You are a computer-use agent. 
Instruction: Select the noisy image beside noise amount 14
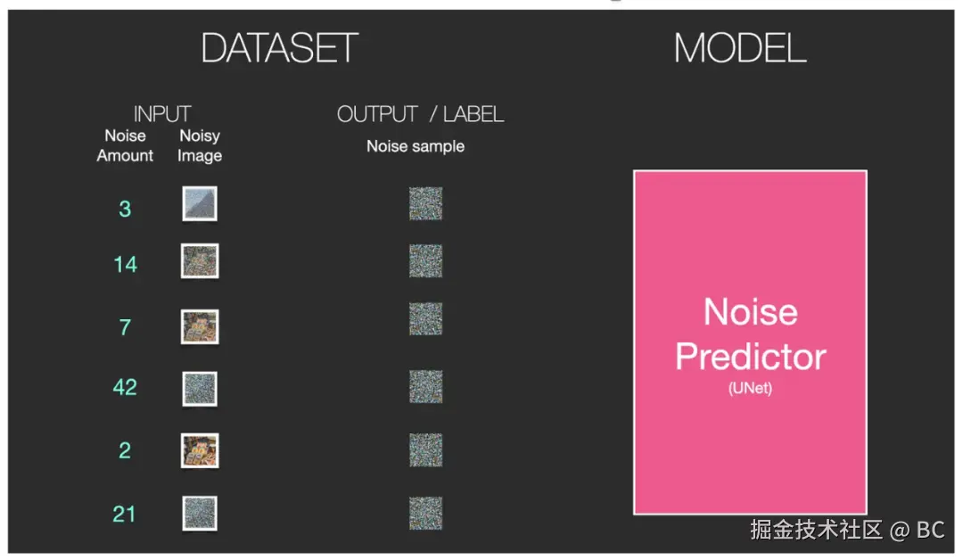tap(200, 261)
